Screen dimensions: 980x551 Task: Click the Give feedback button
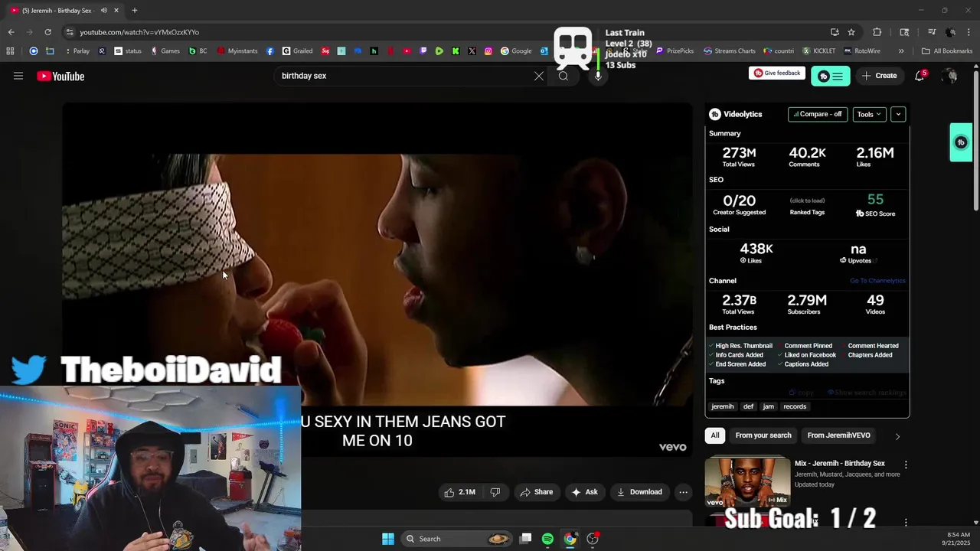coord(777,73)
